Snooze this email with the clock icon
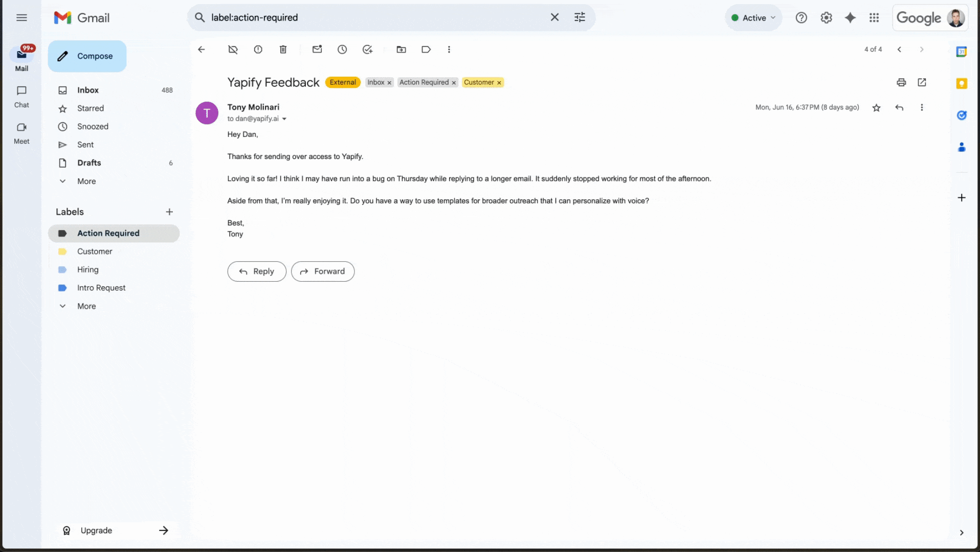This screenshot has width=980, height=552. 342,49
